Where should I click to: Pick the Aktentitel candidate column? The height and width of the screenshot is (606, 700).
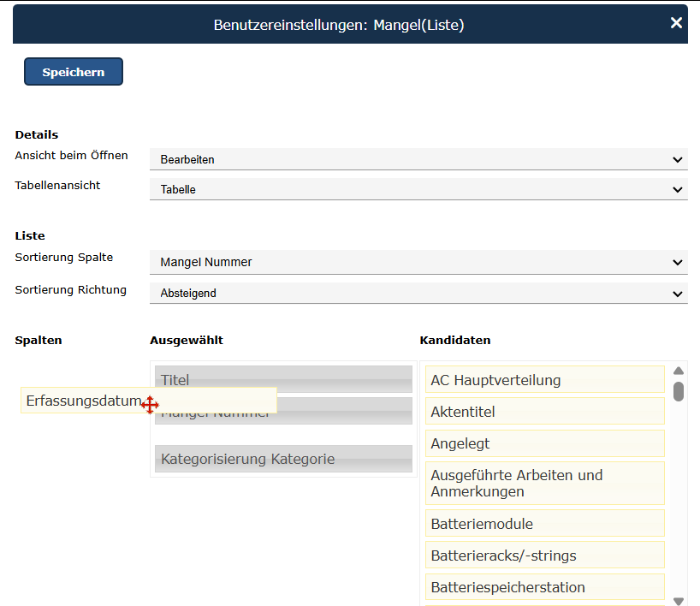tap(544, 412)
